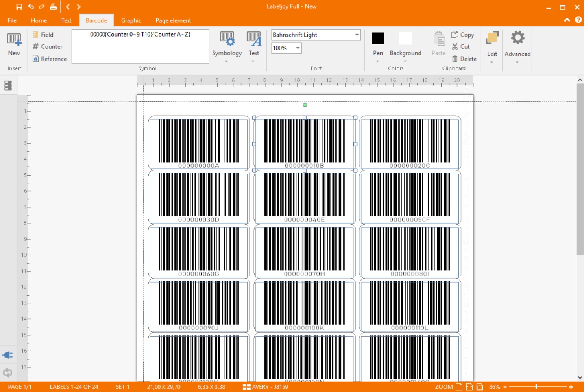
Task: Click SET 1 in status bar
Action: tap(122, 387)
